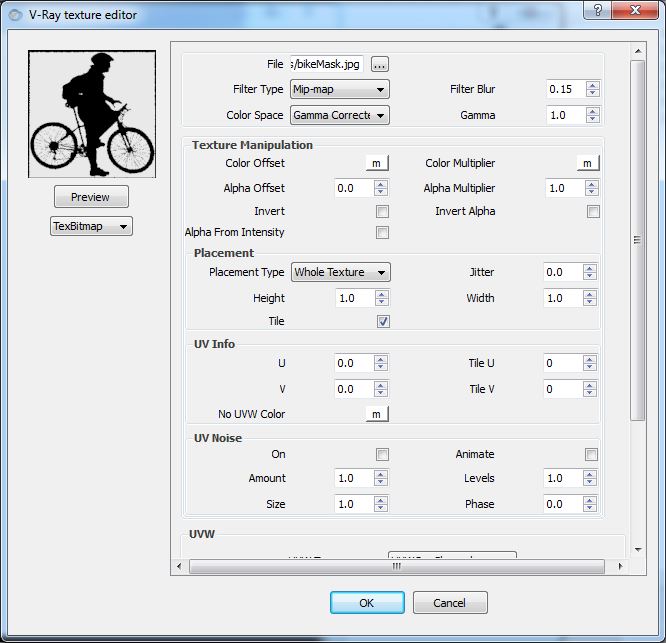The height and width of the screenshot is (643, 666).
Task: Increase UV Info U value up arrow
Action: pos(381,359)
